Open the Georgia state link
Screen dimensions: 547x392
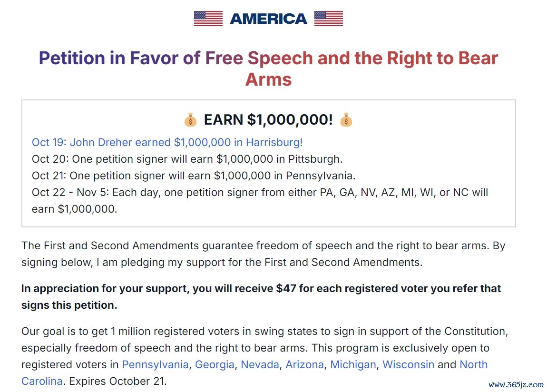coord(215,364)
